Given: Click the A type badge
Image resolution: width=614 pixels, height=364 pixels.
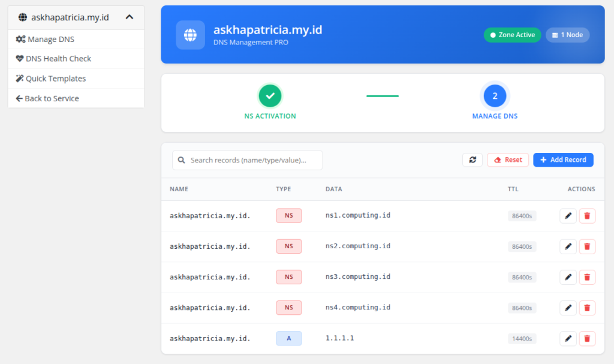Looking at the screenshot, I should coord(288,339).
